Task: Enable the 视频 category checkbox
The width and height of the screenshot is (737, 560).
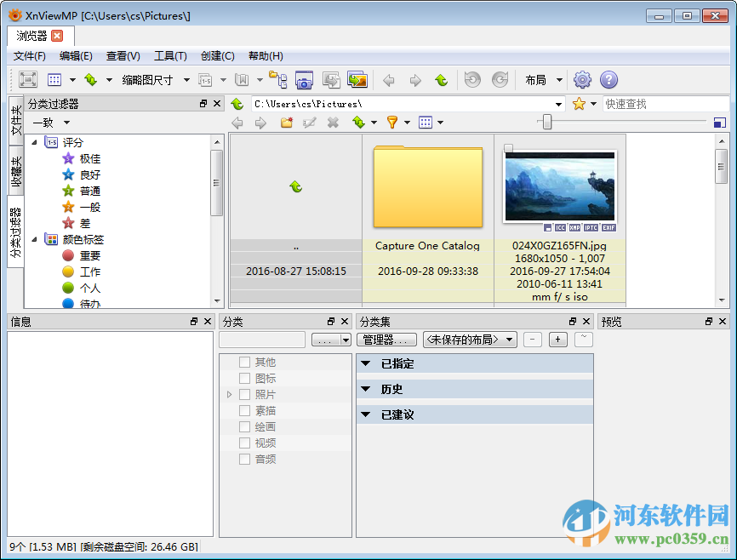Action: point(244,443)
